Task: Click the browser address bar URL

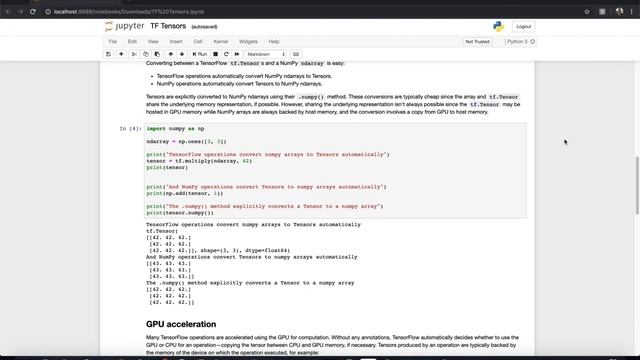Action: tap(129, 12)
